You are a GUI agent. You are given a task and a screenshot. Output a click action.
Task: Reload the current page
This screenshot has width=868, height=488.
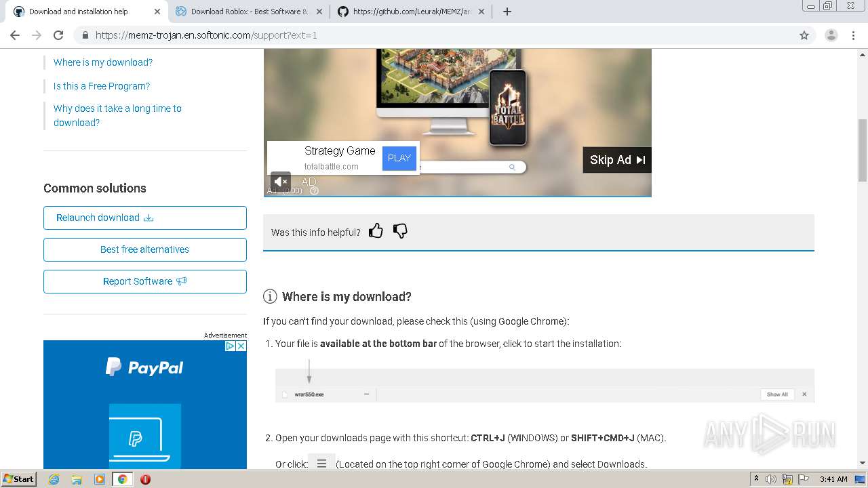pyautogui.click(x=58, y=35)
